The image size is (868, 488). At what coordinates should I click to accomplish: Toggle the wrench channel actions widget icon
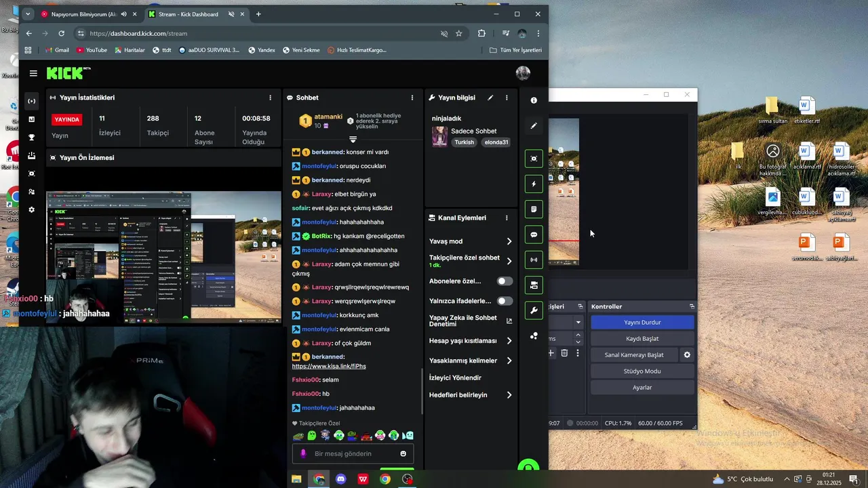click(534, 310)
